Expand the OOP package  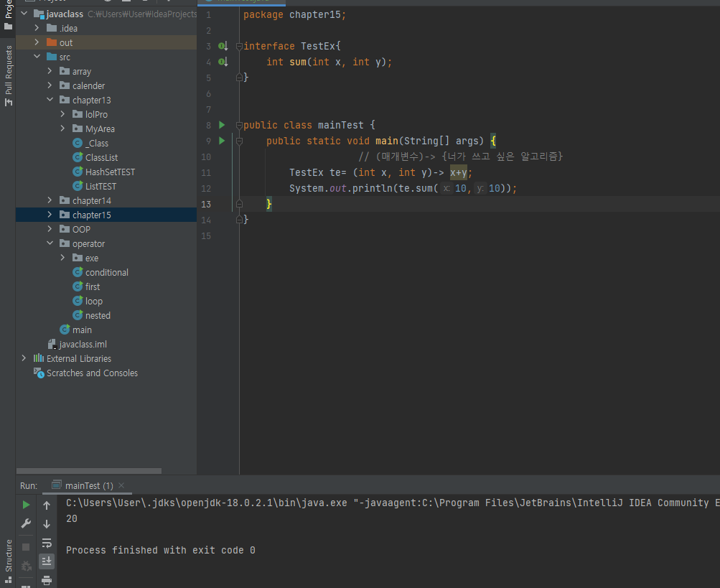[x=50, y=229]
